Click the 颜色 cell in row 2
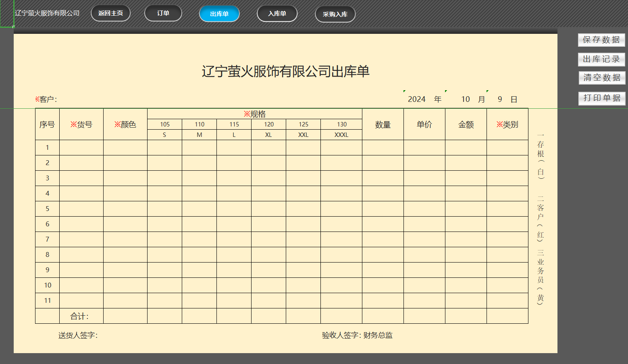The width and height of the screenshot is (628, 364). [x=125, y=163]
